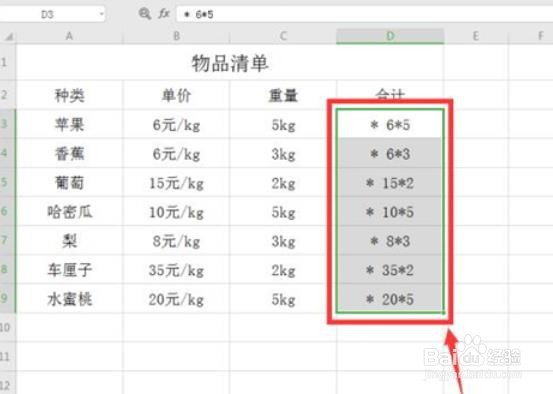Click the 8元/kg price cell
The height and width of the screenshot is (394, 553).
(176, 241)
